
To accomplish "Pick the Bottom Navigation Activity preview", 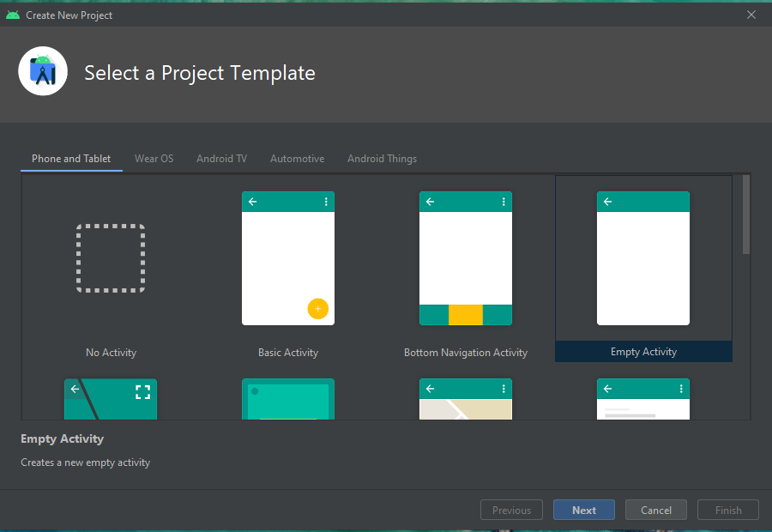I will click(x=466, y=258).
